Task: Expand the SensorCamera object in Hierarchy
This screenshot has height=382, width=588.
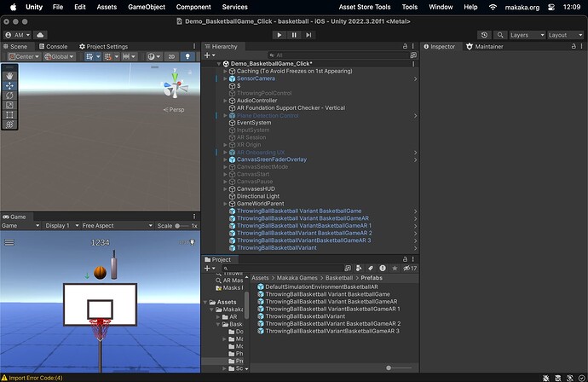Action: tap(226, 78)
